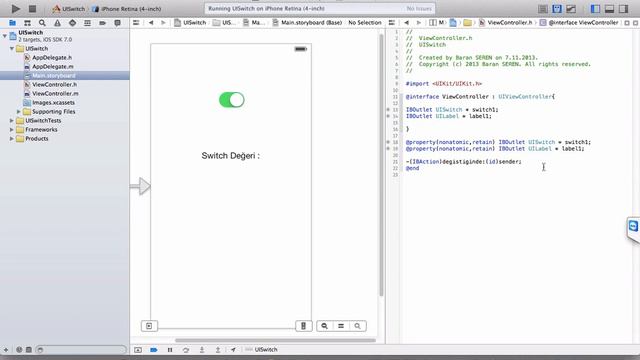This screenshot has height=360, width=640.
Task: Go back in storyboard editor history
Action: tap(151, 22)
